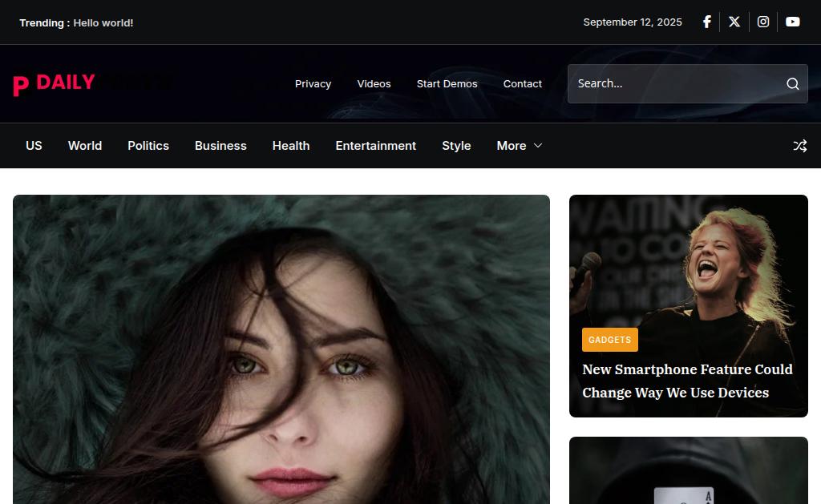Open the X (Twitter) social icon
Image resolution: width=821 pixels, height=504 pixels.
click(x=734, y=22)
